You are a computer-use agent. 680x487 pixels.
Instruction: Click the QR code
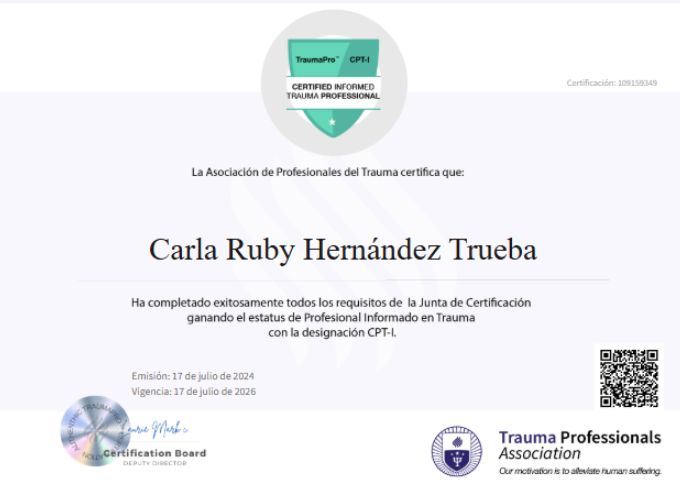(x=628, y=377)
